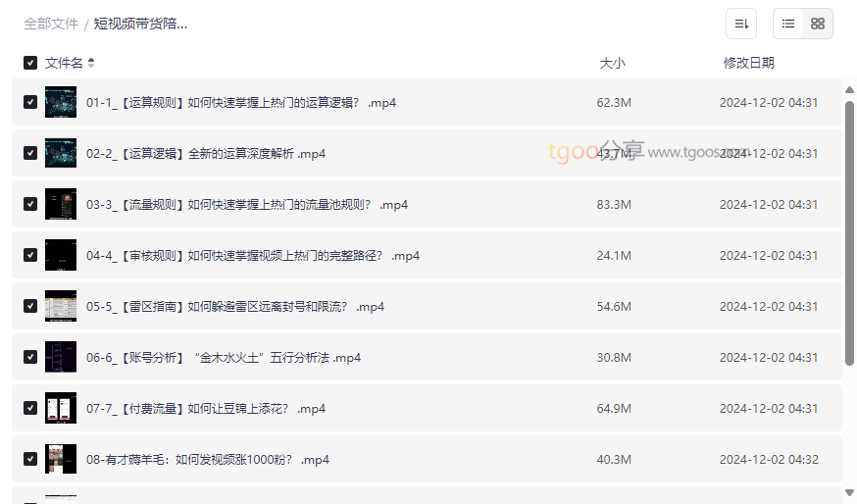This screenshot has height=504, width=857.
Task: Click the 2024-12-02 04:32 modified date
Action: coord(769,460)
